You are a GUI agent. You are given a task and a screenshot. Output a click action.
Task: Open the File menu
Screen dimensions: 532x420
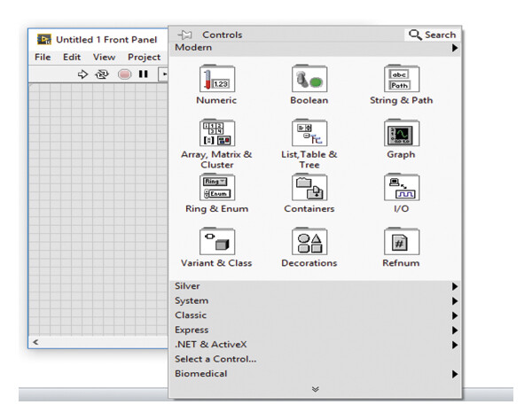(x=43, y=57)
